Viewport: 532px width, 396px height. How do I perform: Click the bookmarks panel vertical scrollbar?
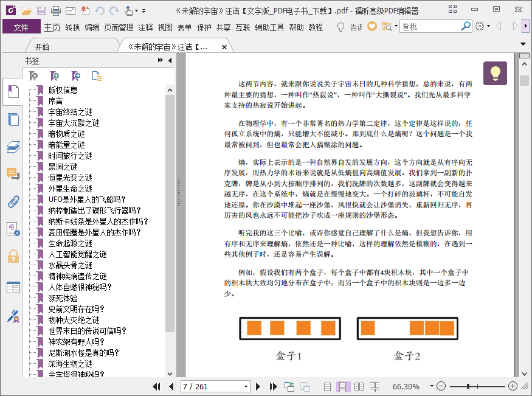pos(170,214)
